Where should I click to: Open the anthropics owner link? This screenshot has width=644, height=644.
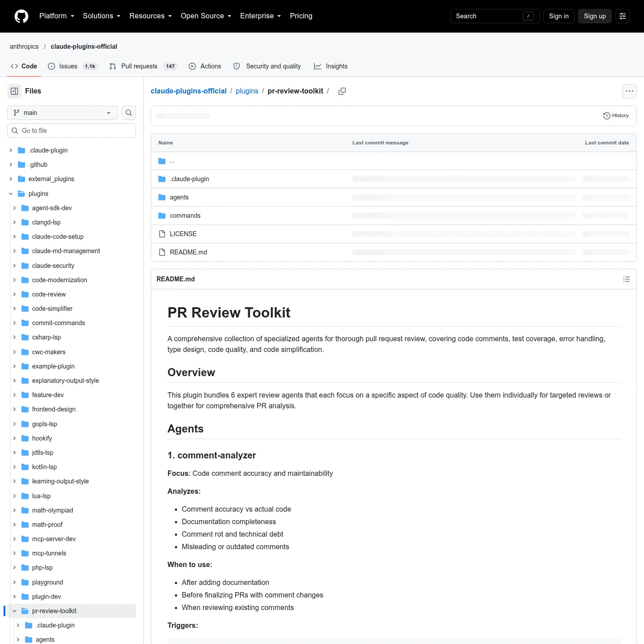[x=24, y=47]
